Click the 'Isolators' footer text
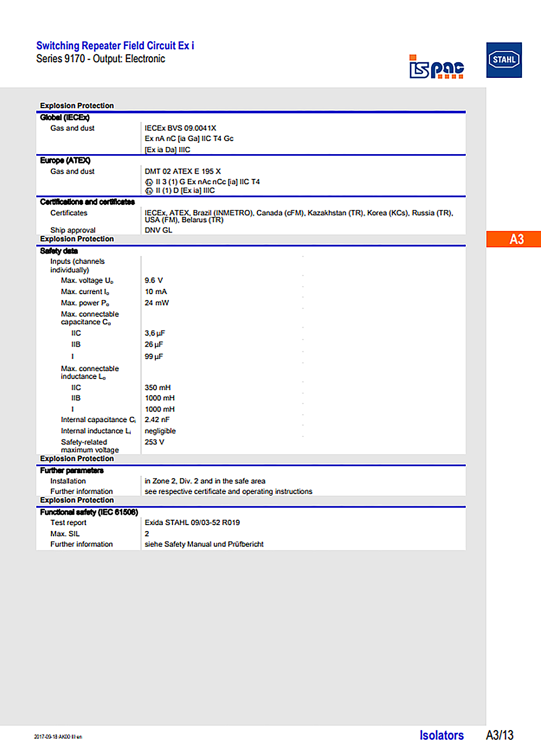This screenshot has width=541, height=756. pos(441,735)
